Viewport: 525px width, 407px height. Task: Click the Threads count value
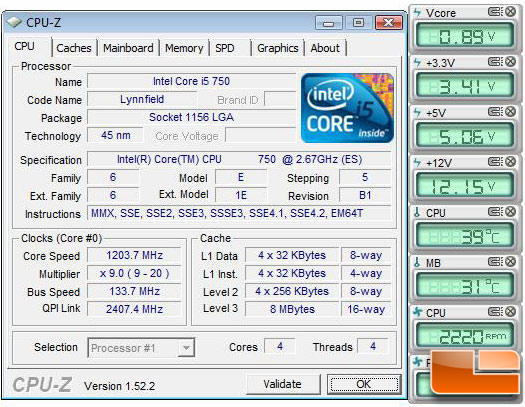pyautogui.click(x=373, y=346)
